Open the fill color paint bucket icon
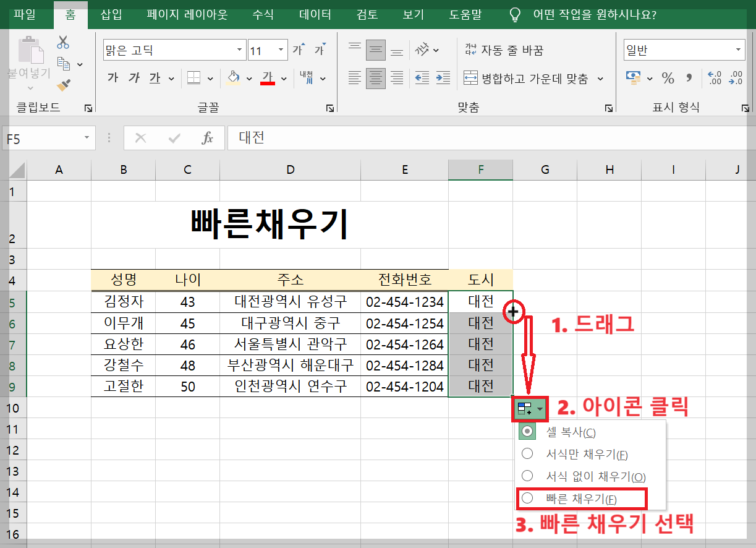This screenshot has height=548, width=756. (232, 78)
